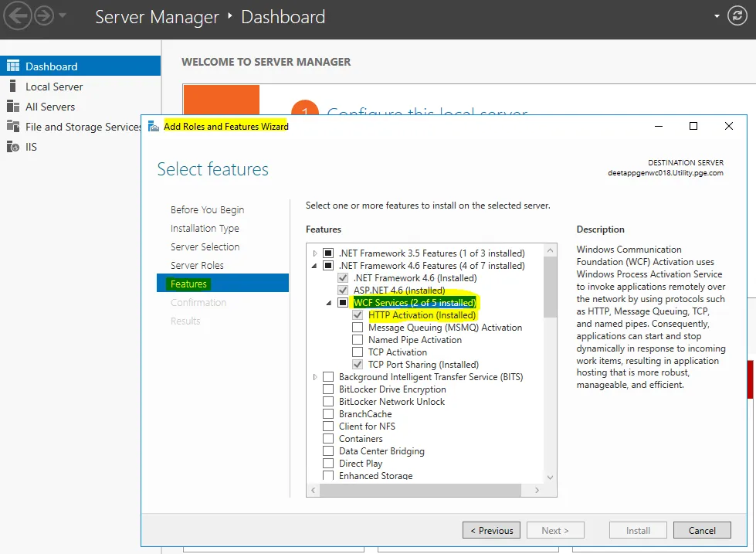Toggle .NET Framework 4.6 Features checkbox
This screenshot has width=756, height=554.
click(328, 266)
